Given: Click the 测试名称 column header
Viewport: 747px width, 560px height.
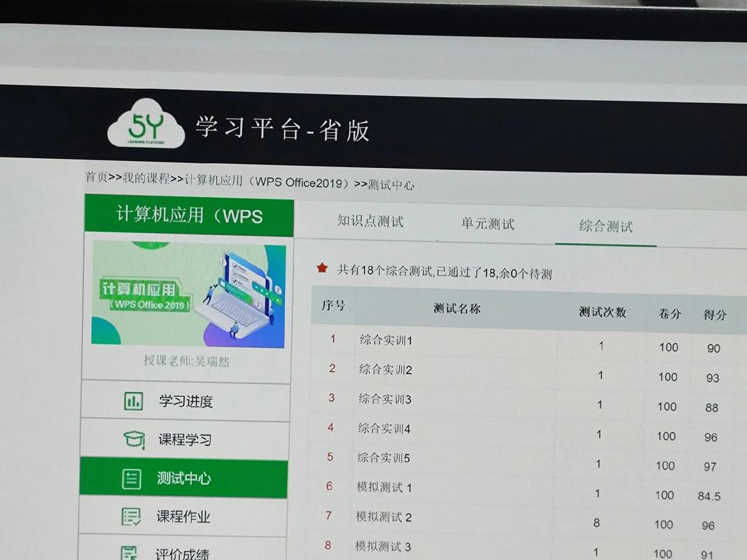Looking at the screenshot, I should [x=457, y=309].
